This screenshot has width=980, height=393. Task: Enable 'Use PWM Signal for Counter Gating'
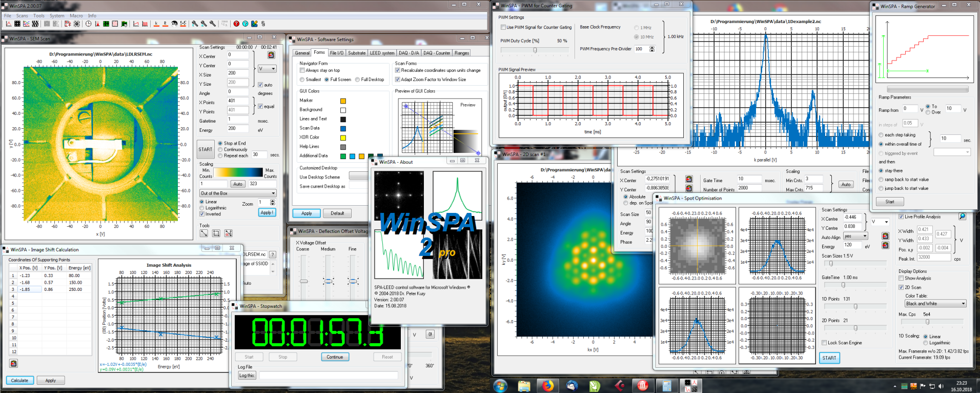click(503, 27)
